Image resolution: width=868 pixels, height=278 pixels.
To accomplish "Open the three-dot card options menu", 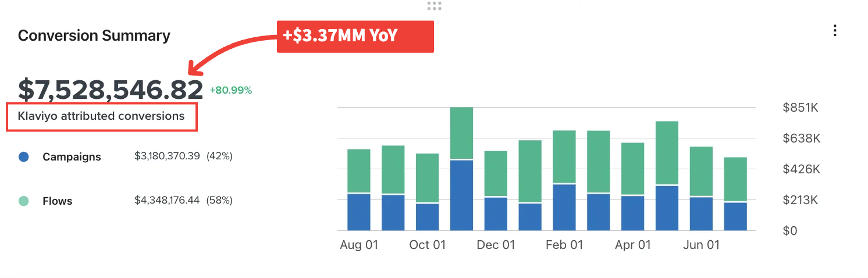I will 835,31.
